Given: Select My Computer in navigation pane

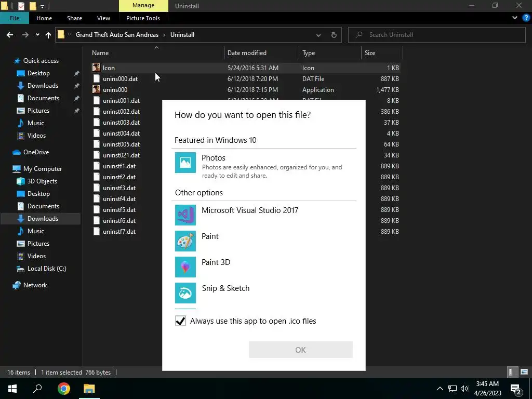Looking at the screenshot, I should pos(43,169).
